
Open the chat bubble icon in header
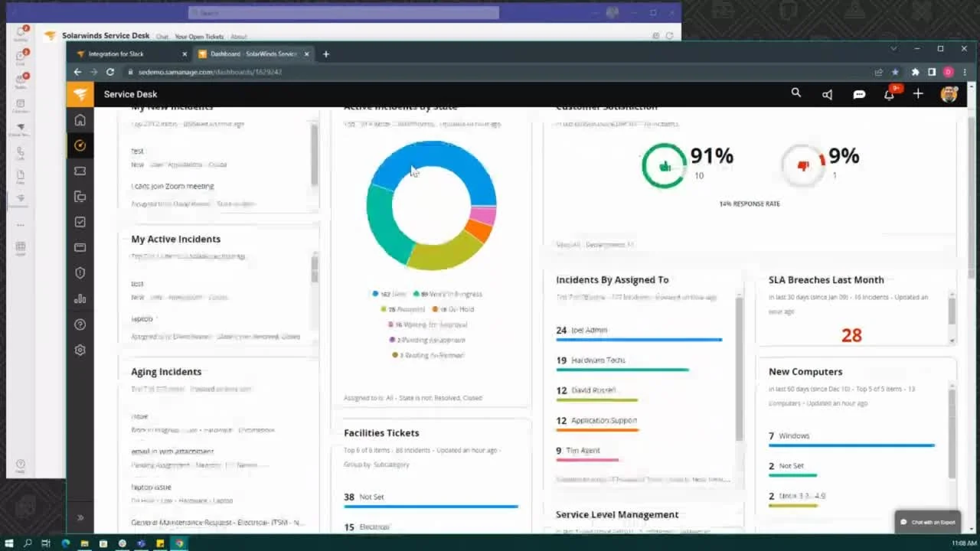pos(859,94)
